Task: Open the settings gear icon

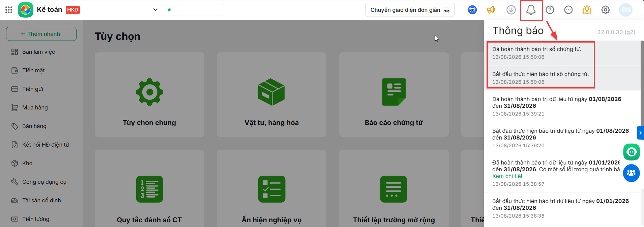Action: (x=606, y=10)
